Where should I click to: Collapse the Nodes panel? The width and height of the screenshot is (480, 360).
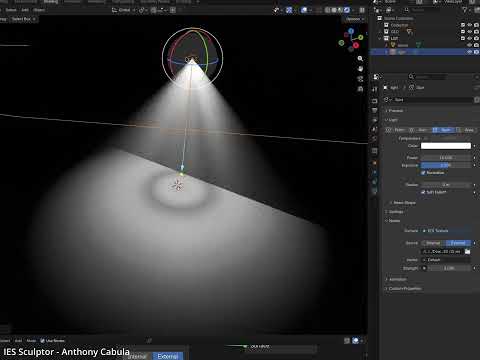point(393,221)
